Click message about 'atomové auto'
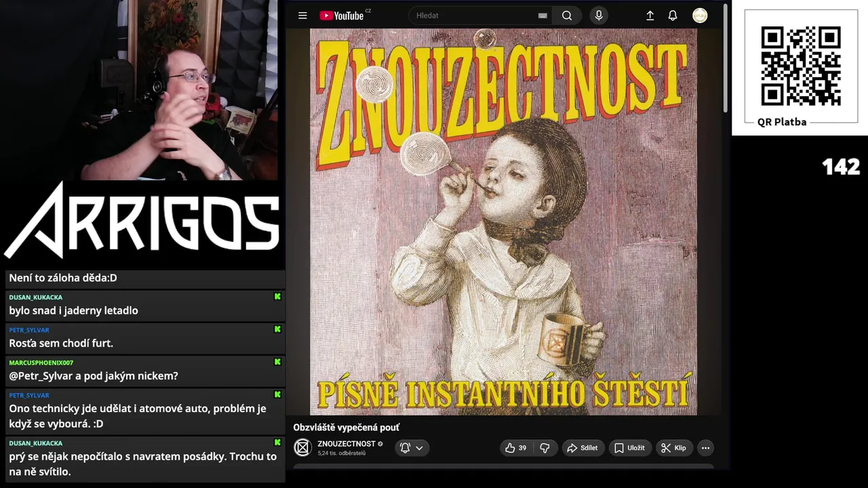The height and width of the screenshot is (488, 868). point(138,416)
